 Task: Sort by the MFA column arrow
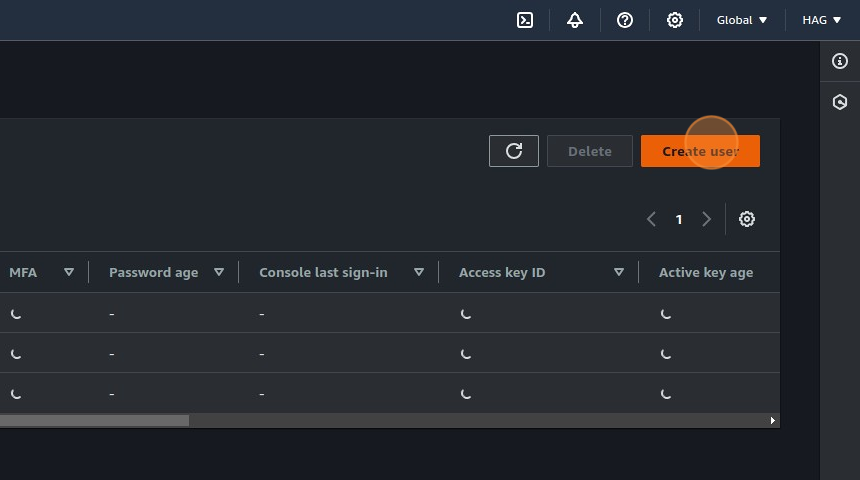pyautogui.click(x=69, y=272)
